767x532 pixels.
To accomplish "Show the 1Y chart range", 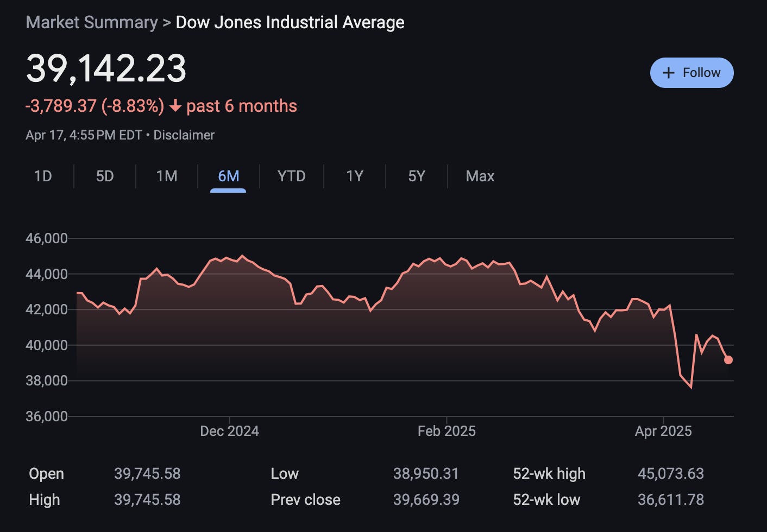I will coord(355,176).
